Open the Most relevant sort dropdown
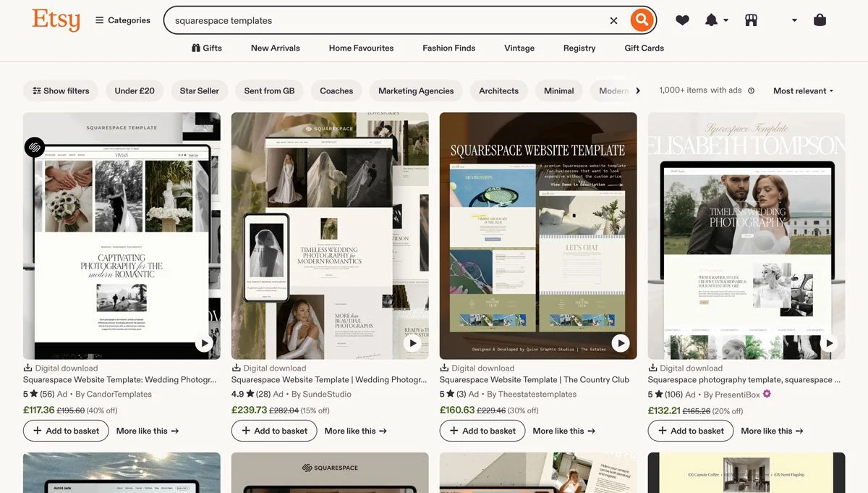 click(x=803, y=90)
